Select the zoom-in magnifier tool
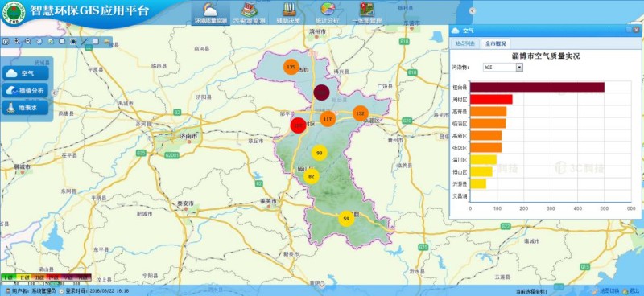The height and width of the screenshot is (296, 644). (x=17, y=42)
